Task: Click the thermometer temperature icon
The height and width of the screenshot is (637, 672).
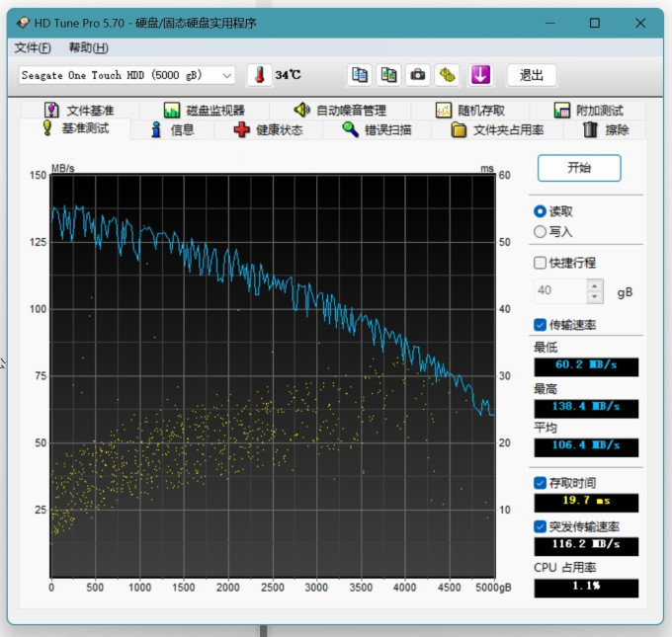Action: 259,75
